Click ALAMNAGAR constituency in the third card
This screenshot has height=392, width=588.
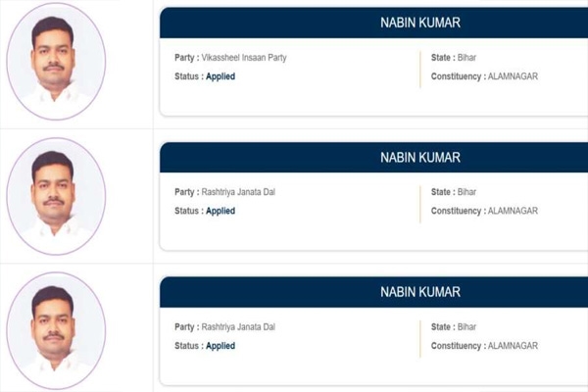point(512,346)
